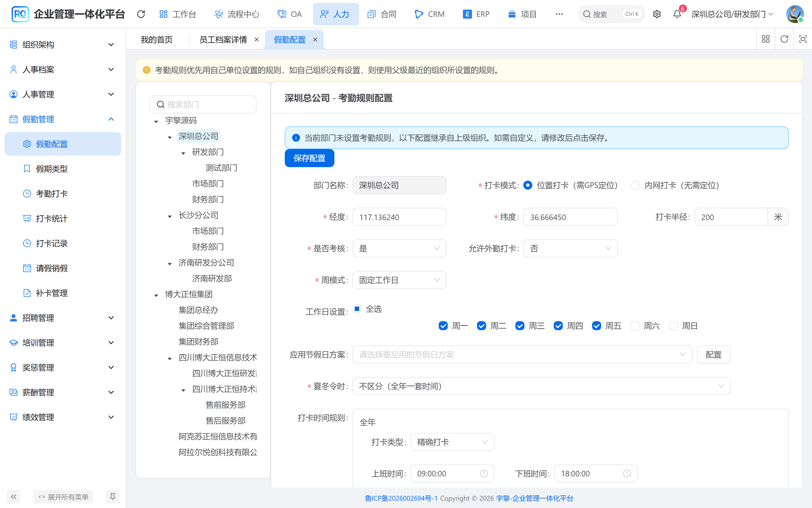Image resolution: width=812 pixels, height=508 pixels.
Task: Switch to the ERP top menu
Action: (x=476, y=14)
